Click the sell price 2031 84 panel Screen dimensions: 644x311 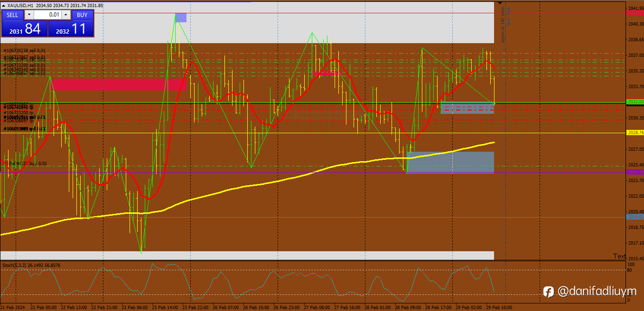[x=24, y=28]
